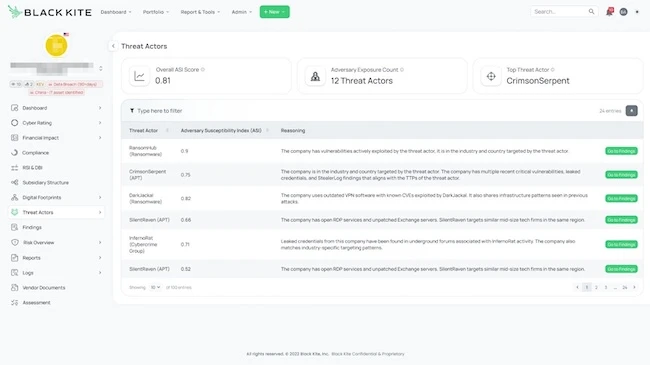Screen dimensions: 650x365
Task: Click the filter funnel icon
Action: [x=132, y=111]
